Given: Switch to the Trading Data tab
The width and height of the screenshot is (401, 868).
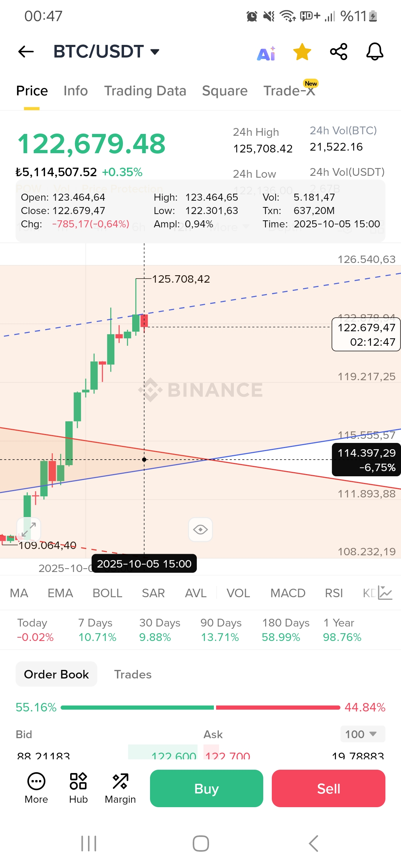Looking at the screenshot, I should (145, 91).
